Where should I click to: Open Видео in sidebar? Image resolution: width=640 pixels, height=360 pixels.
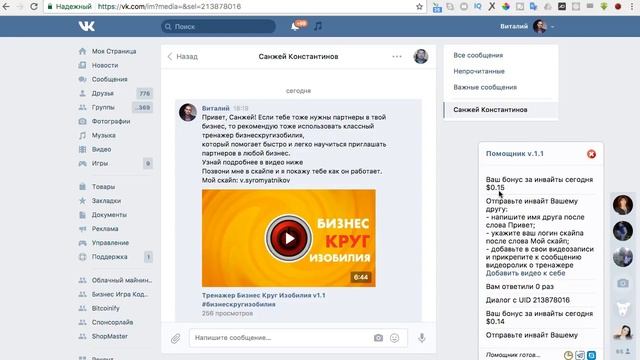101,149
